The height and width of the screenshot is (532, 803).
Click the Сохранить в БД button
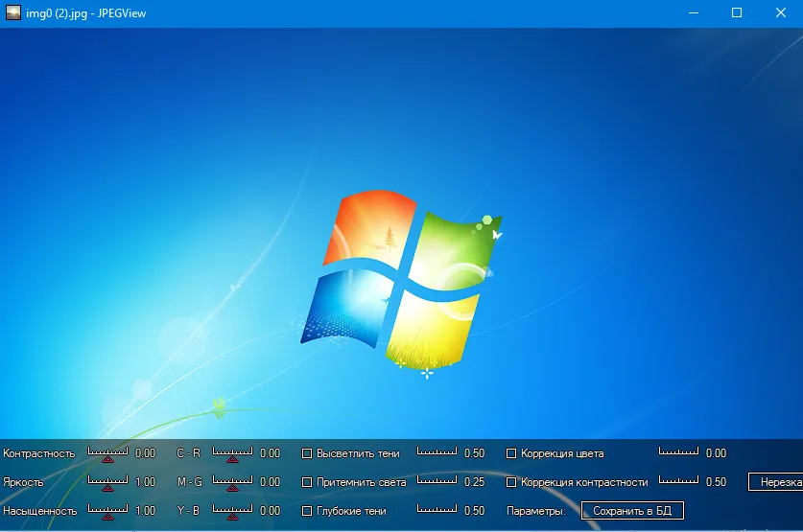632,511
